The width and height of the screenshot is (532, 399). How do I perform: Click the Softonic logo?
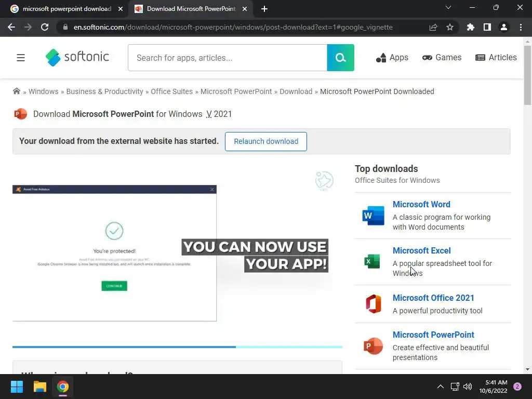click(77, 57)
